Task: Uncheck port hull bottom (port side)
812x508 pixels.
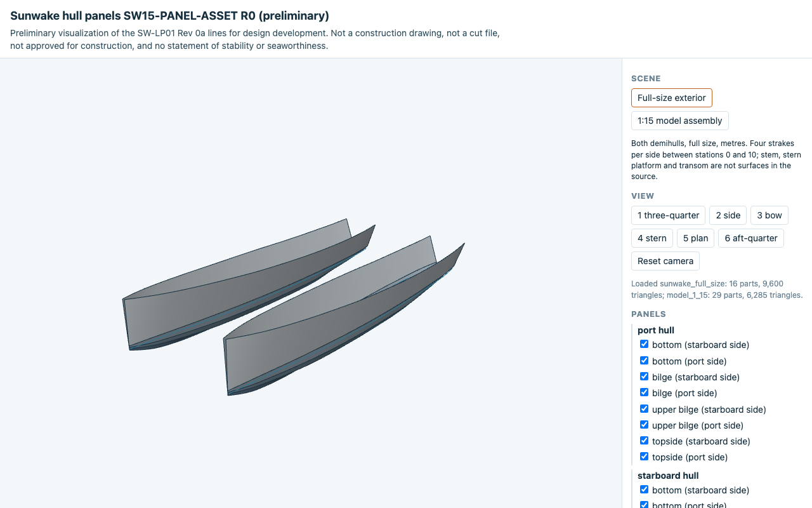Action: tap(644, 361)
